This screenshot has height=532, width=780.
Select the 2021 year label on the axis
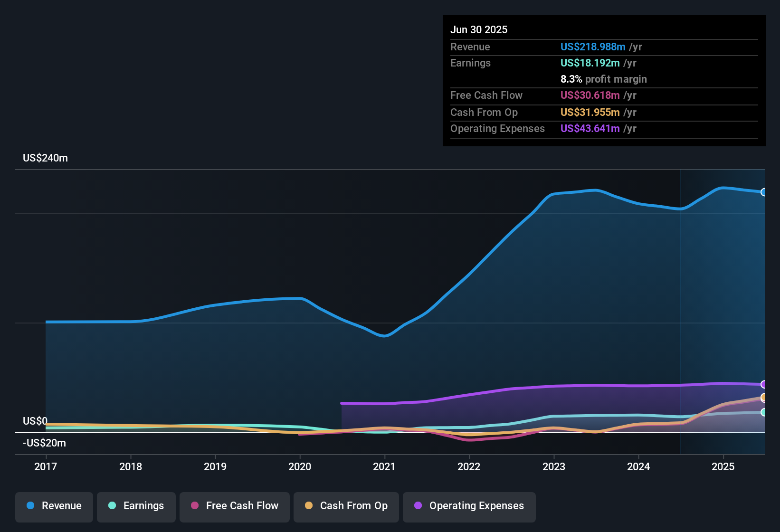point(384,467)
